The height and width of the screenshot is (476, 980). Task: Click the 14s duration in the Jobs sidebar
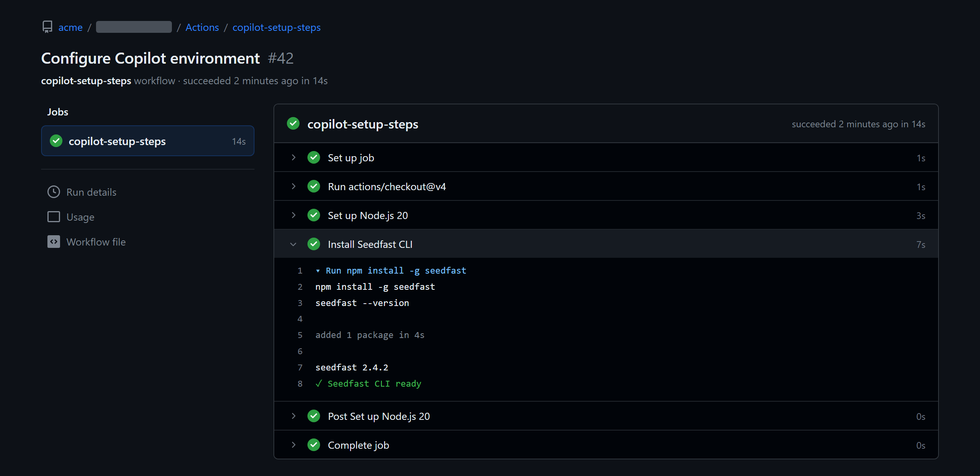(239, 142)
